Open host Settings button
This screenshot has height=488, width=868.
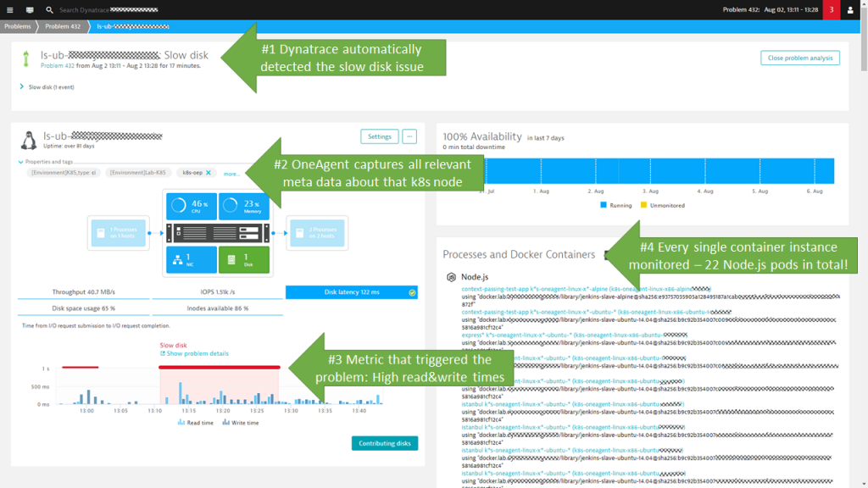pyautogui.click(x=379, y=136)
